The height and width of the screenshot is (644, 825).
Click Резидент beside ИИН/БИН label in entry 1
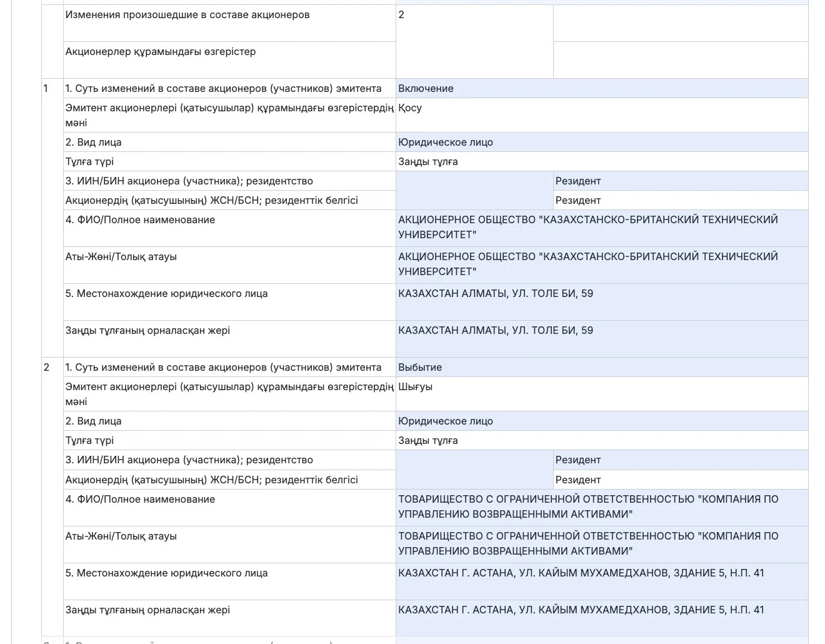[680, 181]
